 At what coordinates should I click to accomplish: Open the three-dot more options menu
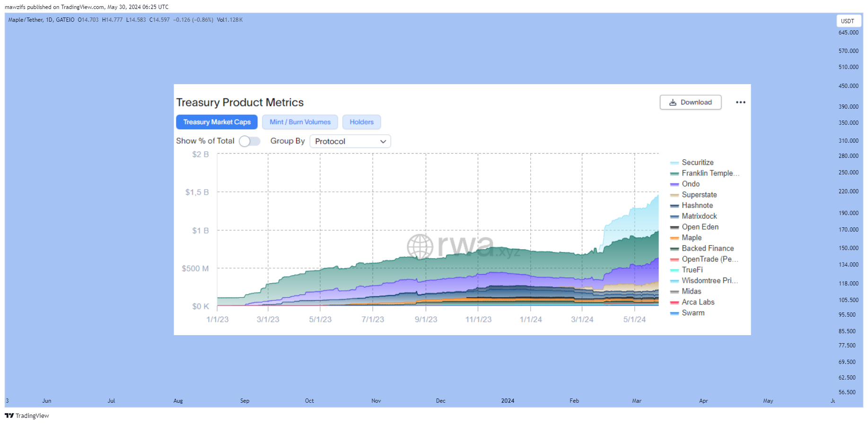point(740,102)
